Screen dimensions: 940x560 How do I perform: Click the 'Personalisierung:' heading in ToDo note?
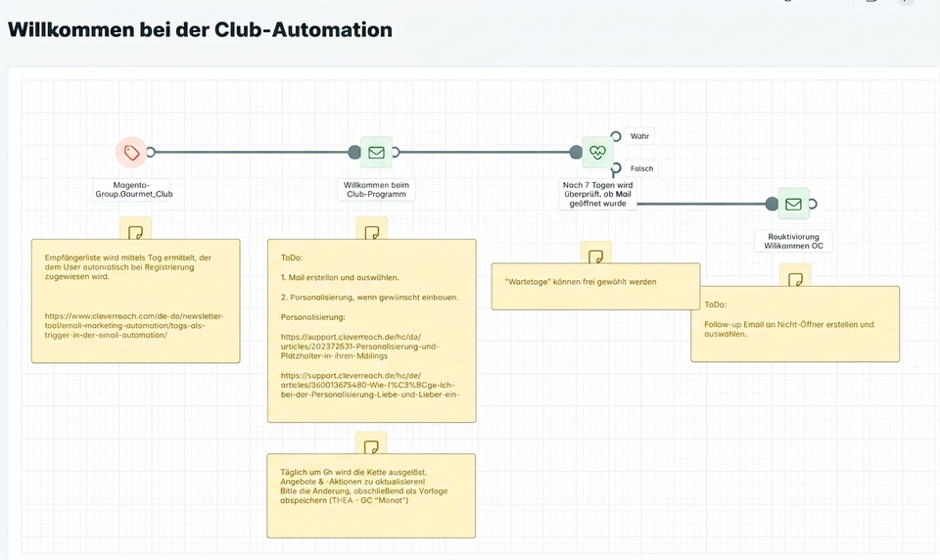tap(312, 317)
